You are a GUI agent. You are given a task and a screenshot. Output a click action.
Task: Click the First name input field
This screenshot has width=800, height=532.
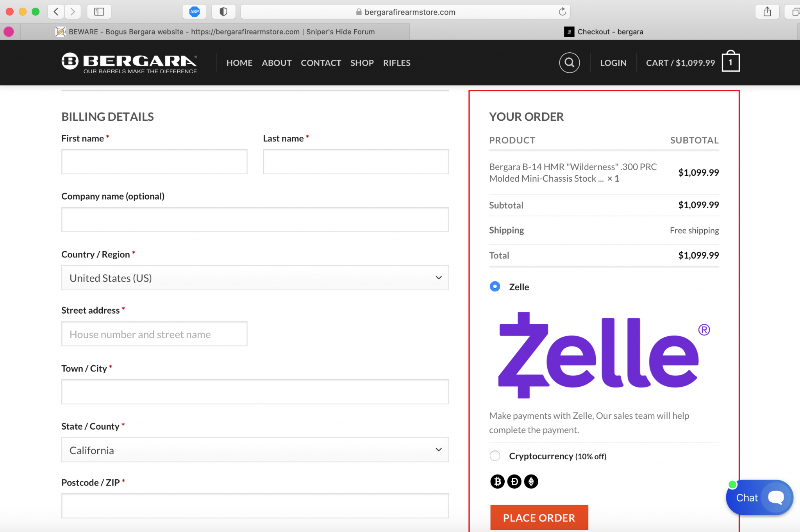[154, 162]
